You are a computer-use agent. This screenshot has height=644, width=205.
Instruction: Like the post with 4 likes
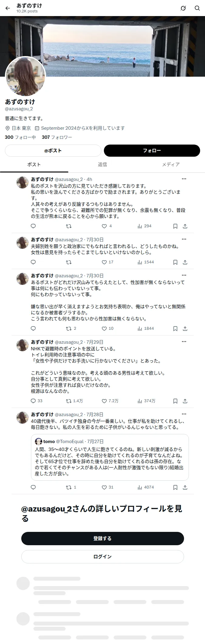pyautogui.click(x=107, y=226)
